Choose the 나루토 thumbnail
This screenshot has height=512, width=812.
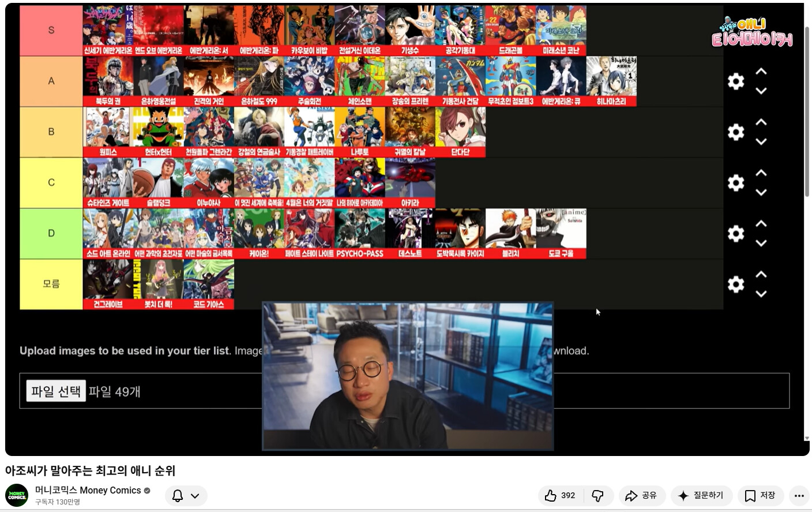[360, 132]
